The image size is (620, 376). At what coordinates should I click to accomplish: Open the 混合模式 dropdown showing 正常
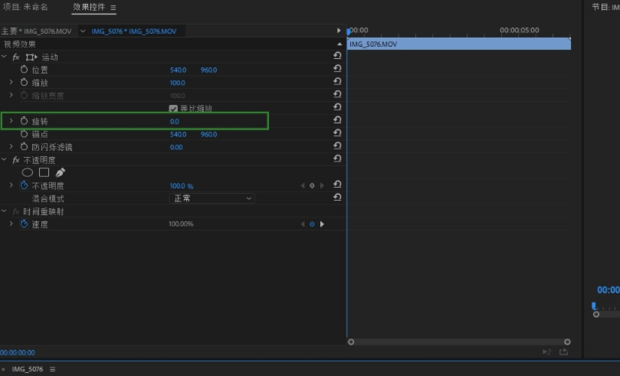(212, 198)
